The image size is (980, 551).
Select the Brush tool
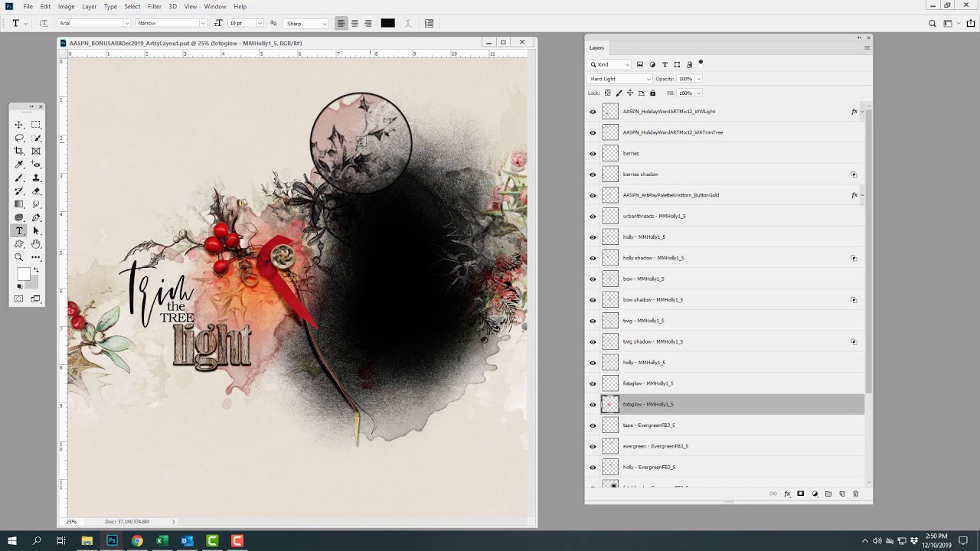coord(19,178)
